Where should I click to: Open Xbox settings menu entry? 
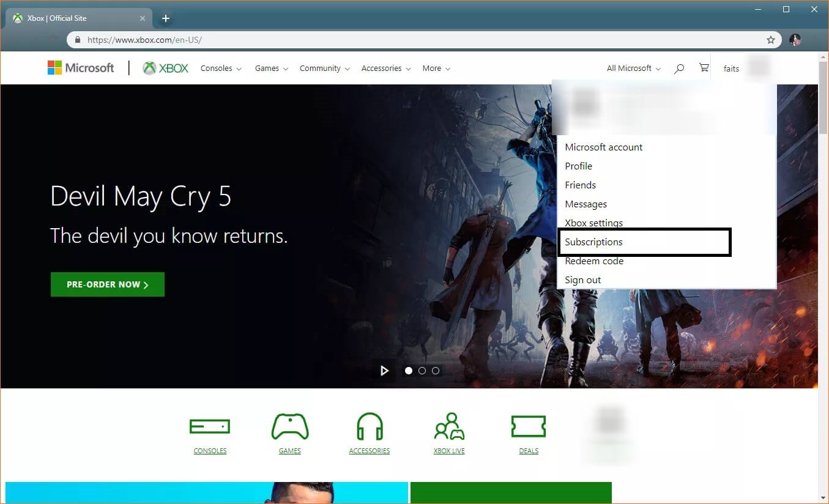coord(594,223)
